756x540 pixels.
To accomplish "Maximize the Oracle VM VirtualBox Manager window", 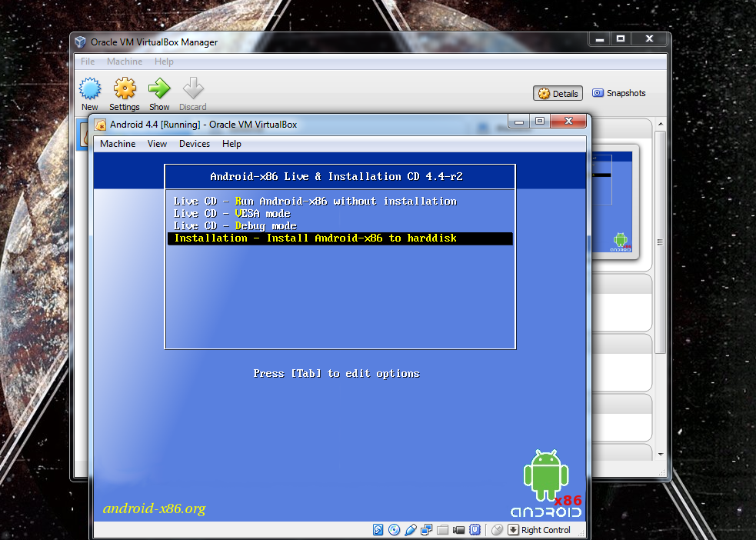I will coord(621,39).
